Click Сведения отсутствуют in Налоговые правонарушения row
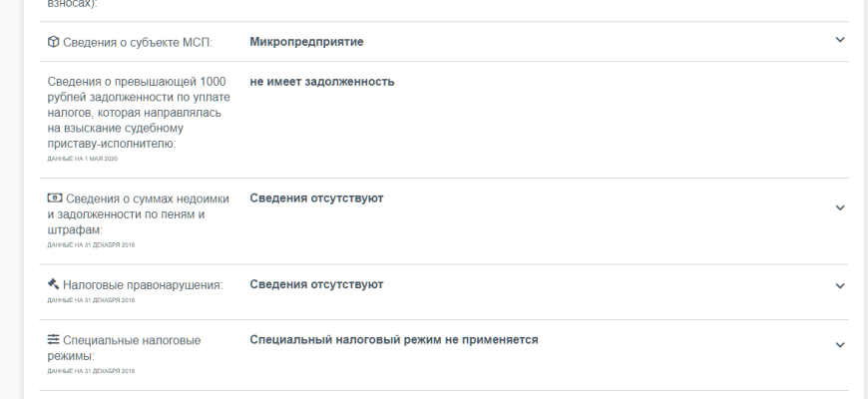Screen dimensions: 868x399 (x=316, y=284)
